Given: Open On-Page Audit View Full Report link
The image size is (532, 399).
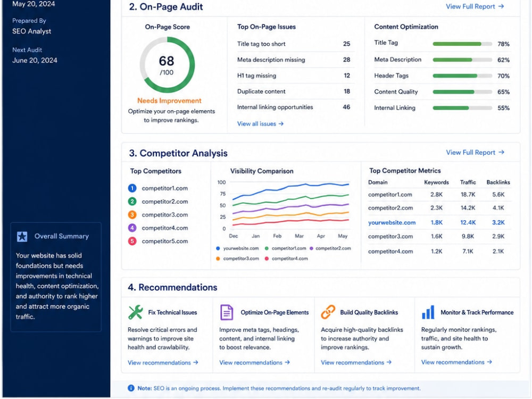Looking at the screenshot, I should [475, 6].
